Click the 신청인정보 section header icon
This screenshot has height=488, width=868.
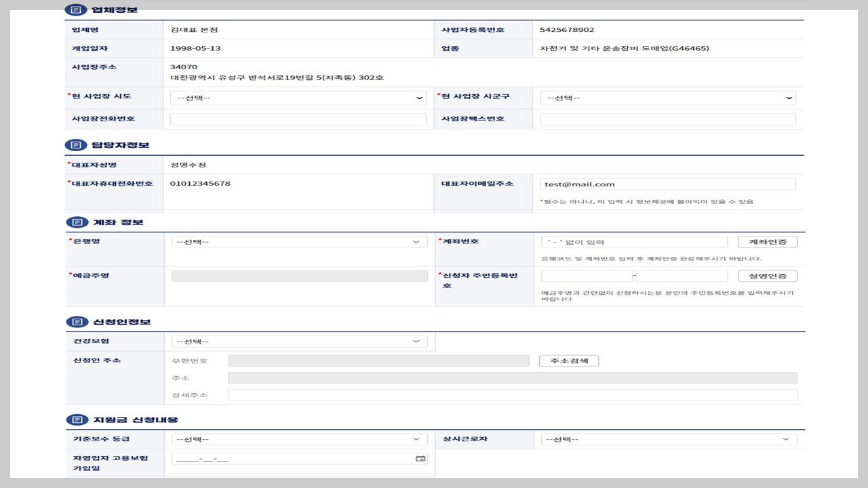pyautogui.click(x=76, y=321)
